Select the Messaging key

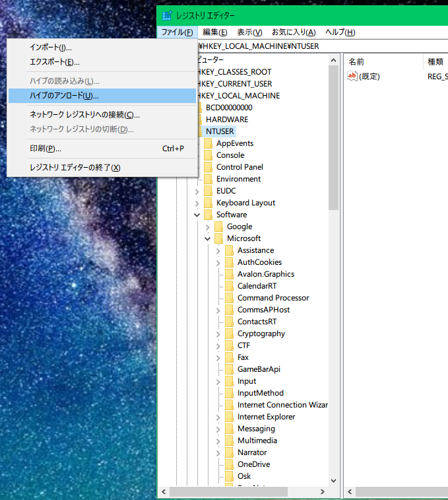coord(256,429)
